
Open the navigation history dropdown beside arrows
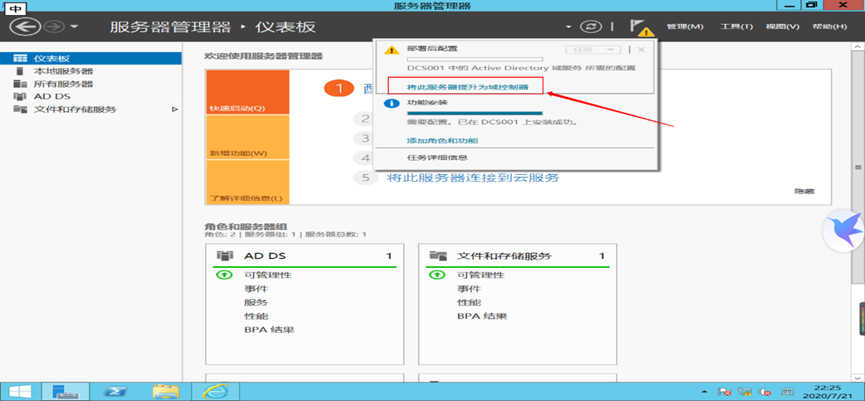coord(74,27)
